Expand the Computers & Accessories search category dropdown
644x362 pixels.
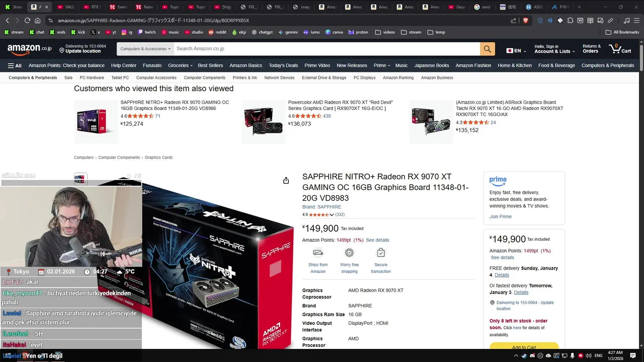pyautogui.click(x=145, y=49)
